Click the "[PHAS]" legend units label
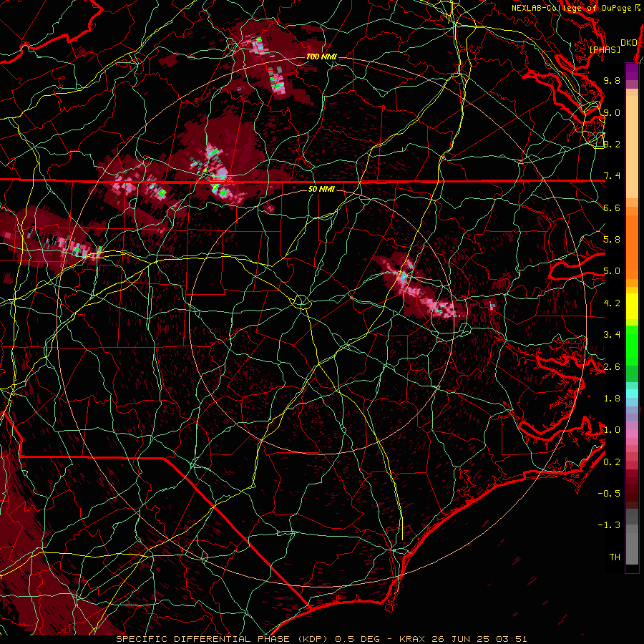Image resolution: width=644 pixels, height=644 pixels. tap(605, 49)
